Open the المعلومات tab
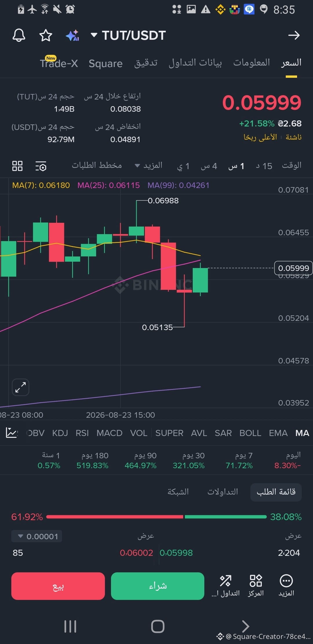The height and width of the screenshot is (644, 313). (x=252, y=63)
